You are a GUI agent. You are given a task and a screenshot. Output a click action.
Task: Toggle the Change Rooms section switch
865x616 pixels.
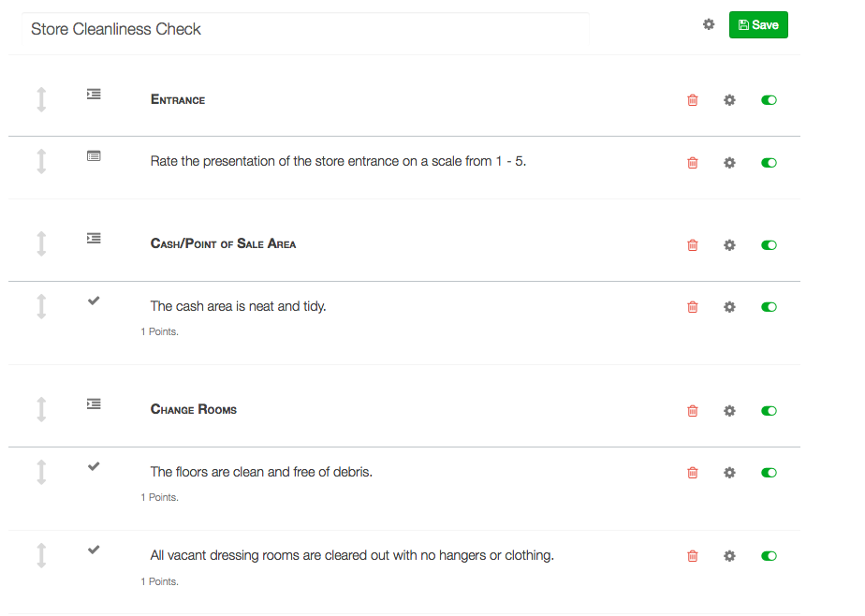[769, 411]
